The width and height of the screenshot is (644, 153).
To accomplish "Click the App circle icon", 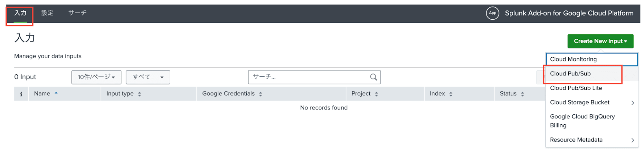I will 492,13.
